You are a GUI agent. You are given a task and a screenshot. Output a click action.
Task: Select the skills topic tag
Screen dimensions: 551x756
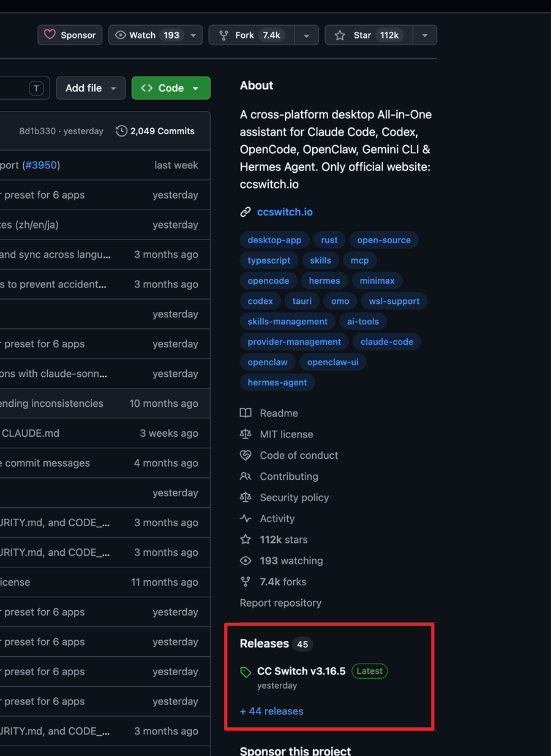click(x=320, y=260)
